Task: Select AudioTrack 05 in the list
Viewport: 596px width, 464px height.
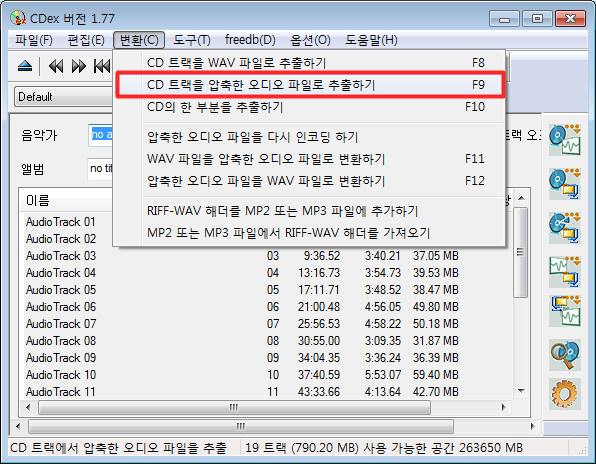Action: [x=61, y=290]
